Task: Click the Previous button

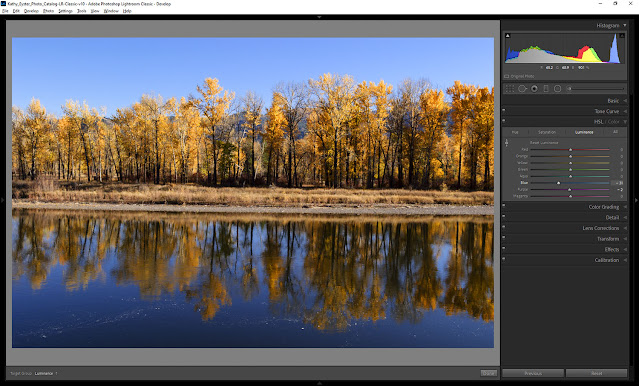Action: click(533, 373)
